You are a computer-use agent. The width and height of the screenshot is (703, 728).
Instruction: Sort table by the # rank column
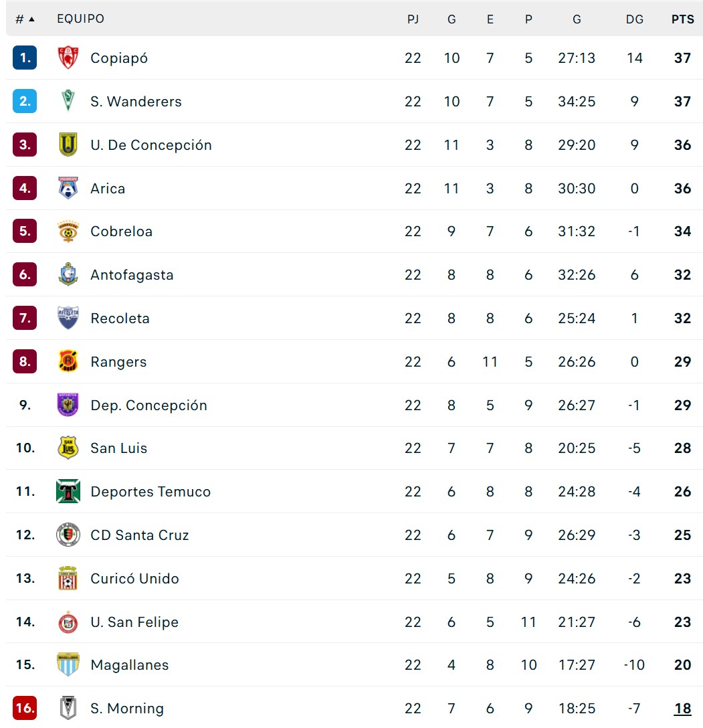tap(25, 19)
